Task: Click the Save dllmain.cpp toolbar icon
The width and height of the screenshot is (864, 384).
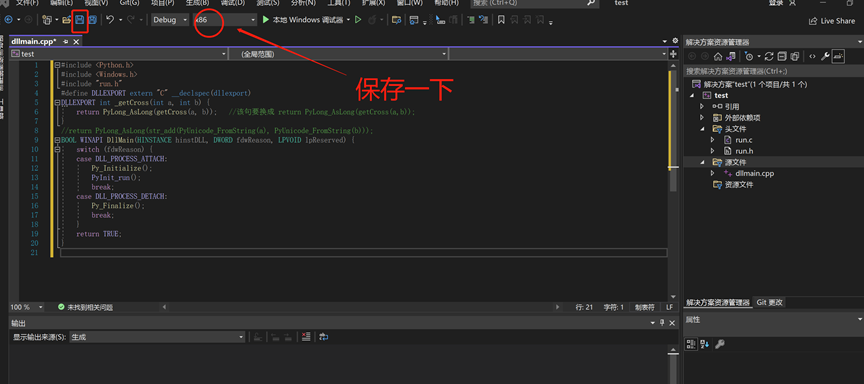Action: tap(80, 20)
